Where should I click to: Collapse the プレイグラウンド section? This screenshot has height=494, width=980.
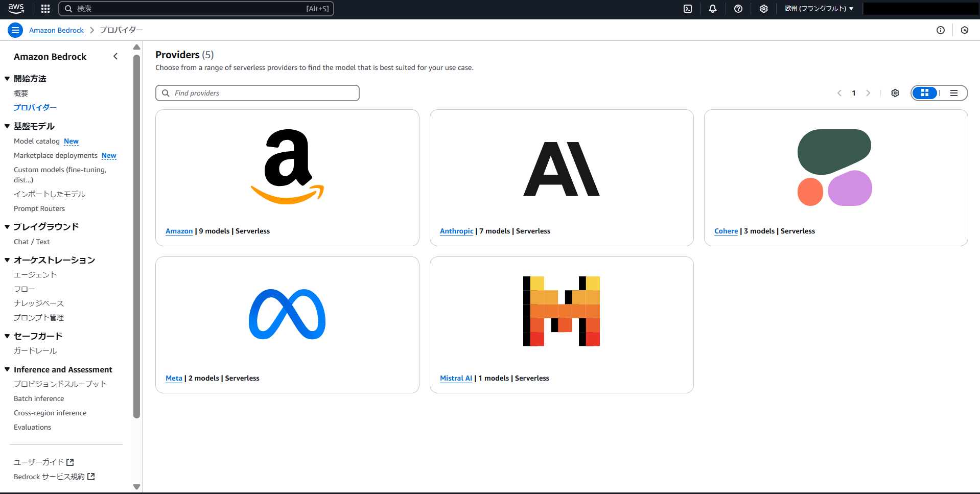7,227
